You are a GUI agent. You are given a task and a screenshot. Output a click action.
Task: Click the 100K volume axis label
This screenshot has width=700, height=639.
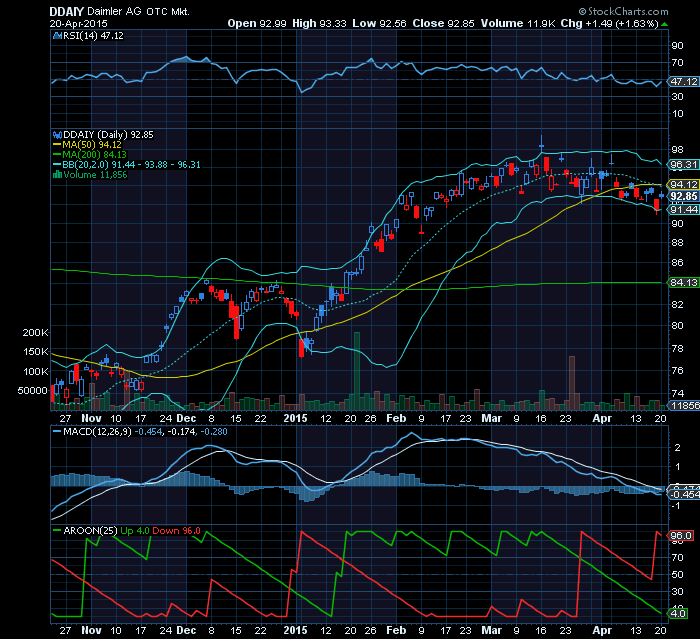(35, 371)
